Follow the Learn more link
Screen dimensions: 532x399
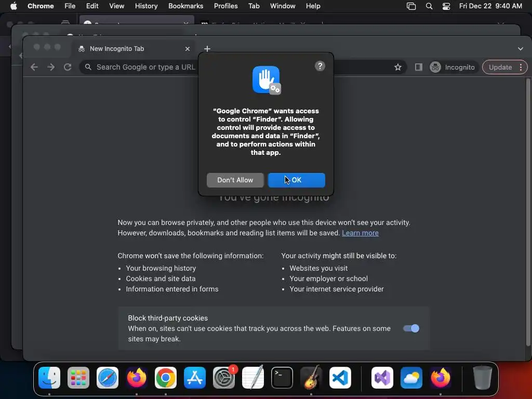tap(360, 233)
